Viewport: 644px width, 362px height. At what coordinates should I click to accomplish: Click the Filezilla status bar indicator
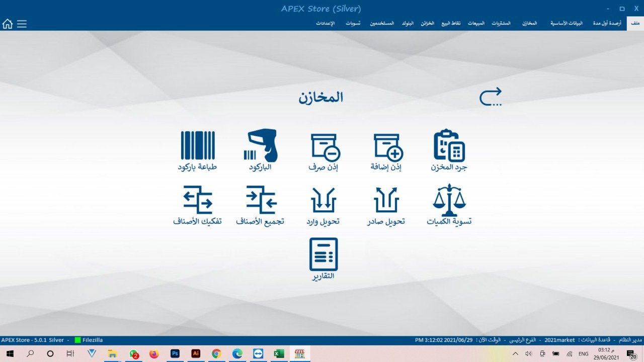[89, 340]
